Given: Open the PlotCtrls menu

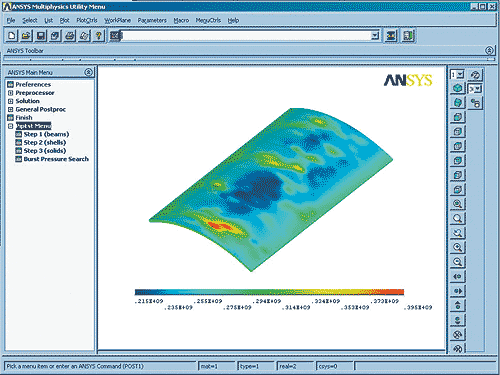Looking at the screenshot, I should pyautogui.click(x=87, y=20).
